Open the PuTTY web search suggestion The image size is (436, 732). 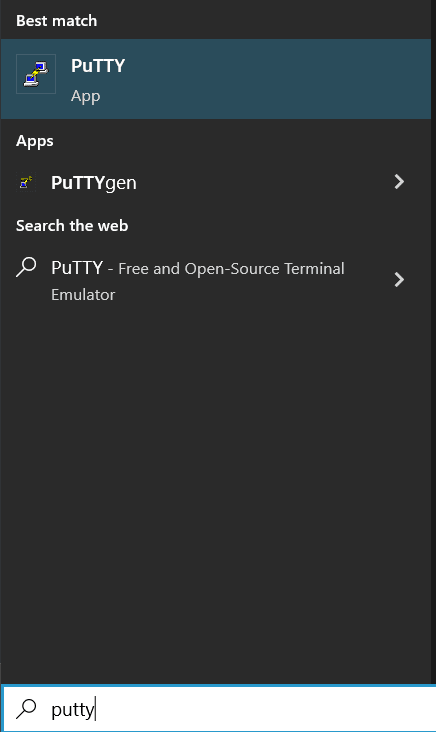[215, 280]
